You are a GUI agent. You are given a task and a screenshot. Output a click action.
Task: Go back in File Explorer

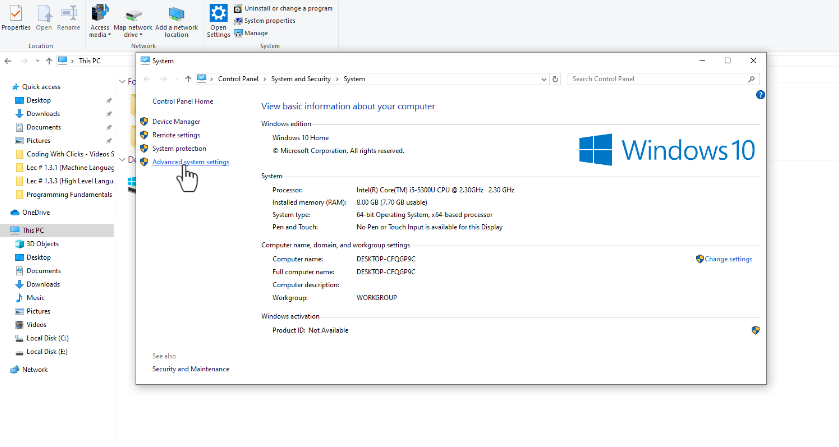[7, 60]
